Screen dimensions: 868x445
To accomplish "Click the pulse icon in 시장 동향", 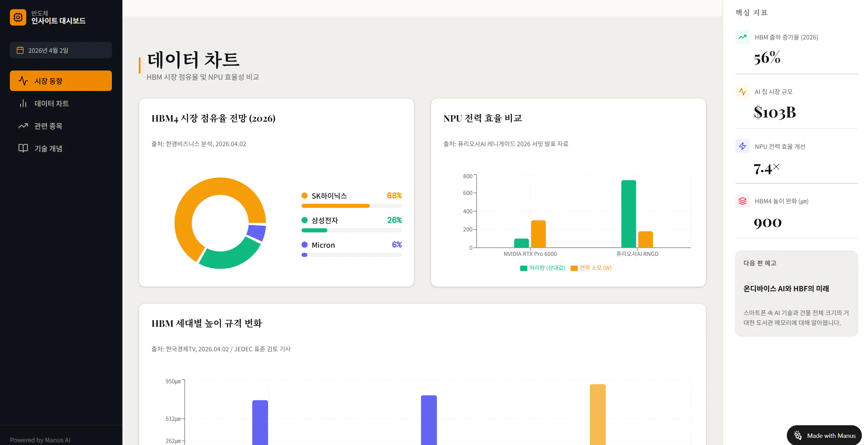I will point(23,81).
